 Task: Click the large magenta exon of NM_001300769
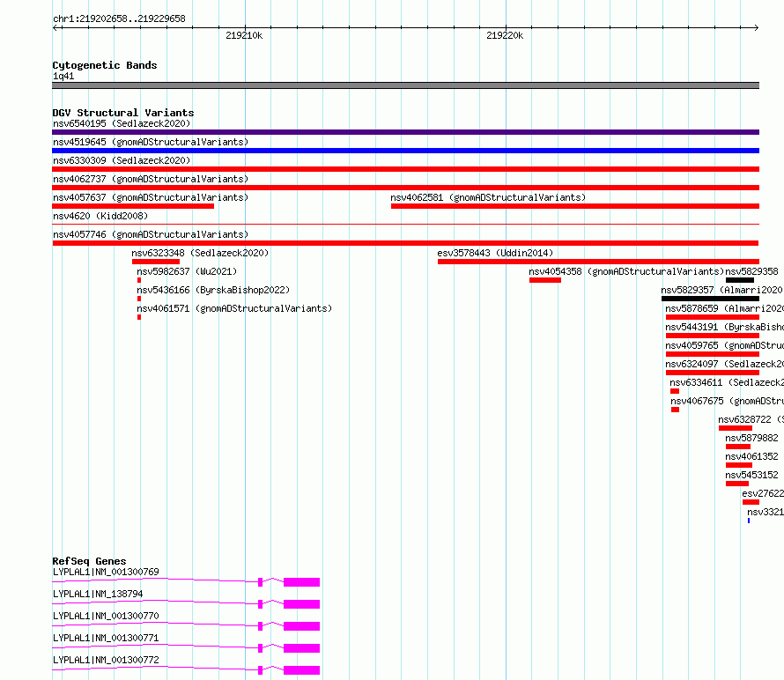(x=301, y=582)
